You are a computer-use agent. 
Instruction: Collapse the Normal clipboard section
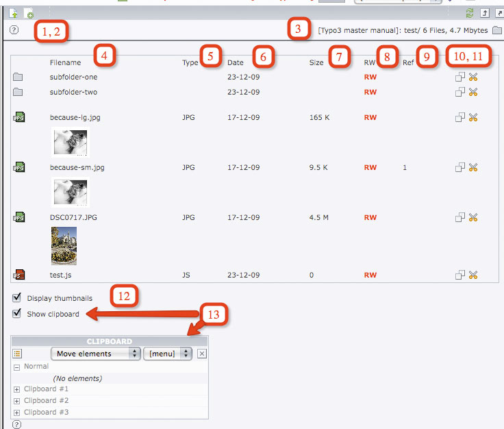click(x=17, y=367)
